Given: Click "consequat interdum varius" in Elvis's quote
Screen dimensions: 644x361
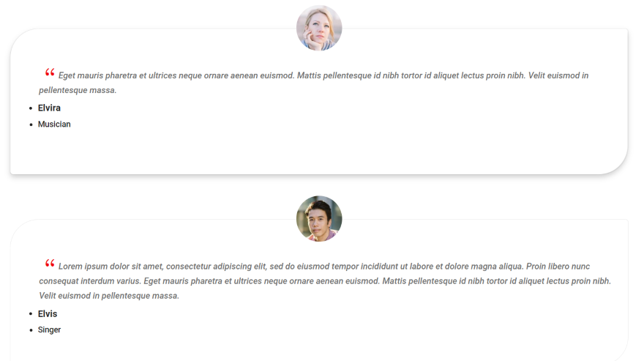Looking at the screenshot, I should 89,281.
